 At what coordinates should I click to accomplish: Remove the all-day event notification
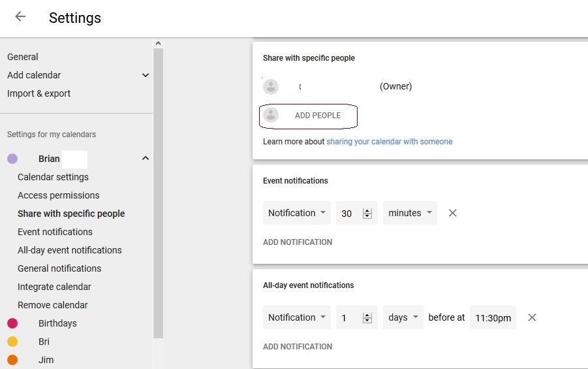(x=532, y=317)
